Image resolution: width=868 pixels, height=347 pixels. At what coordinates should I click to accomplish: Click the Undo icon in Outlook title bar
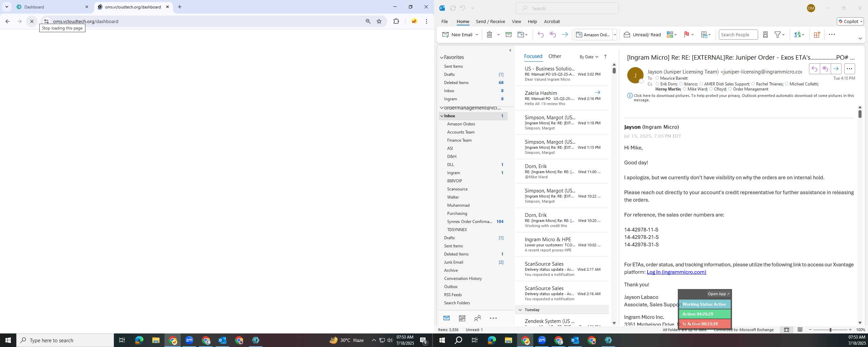click(462, 8)
